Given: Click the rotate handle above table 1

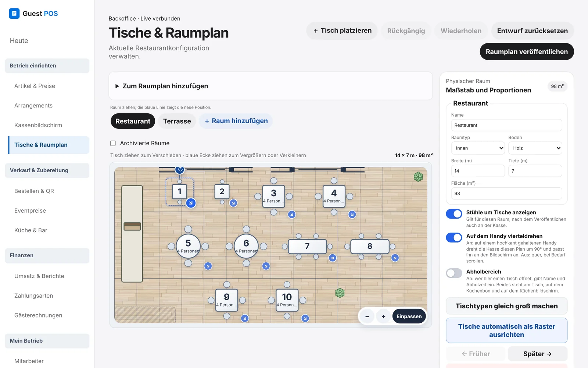Looking at the screenshot, I should pos(180,169).
